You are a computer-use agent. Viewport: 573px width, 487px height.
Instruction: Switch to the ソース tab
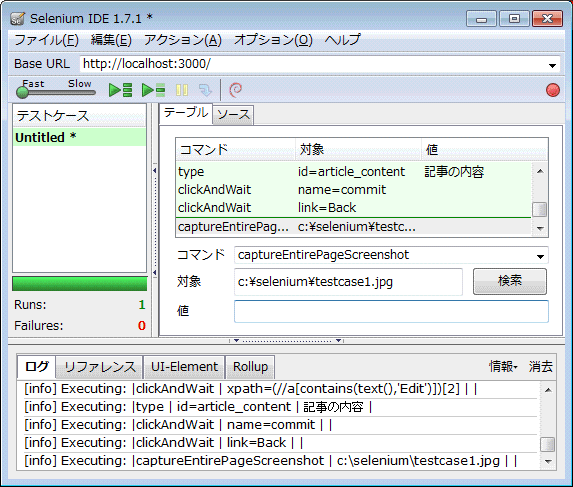coord(234,115)
